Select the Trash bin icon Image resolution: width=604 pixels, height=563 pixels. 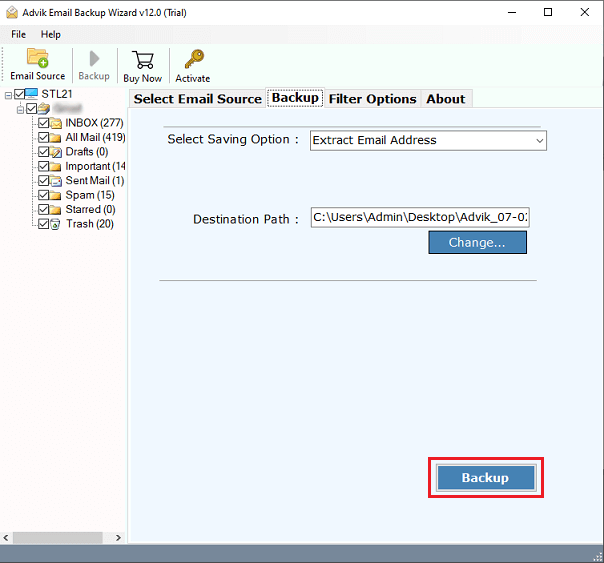coord(55,224)
